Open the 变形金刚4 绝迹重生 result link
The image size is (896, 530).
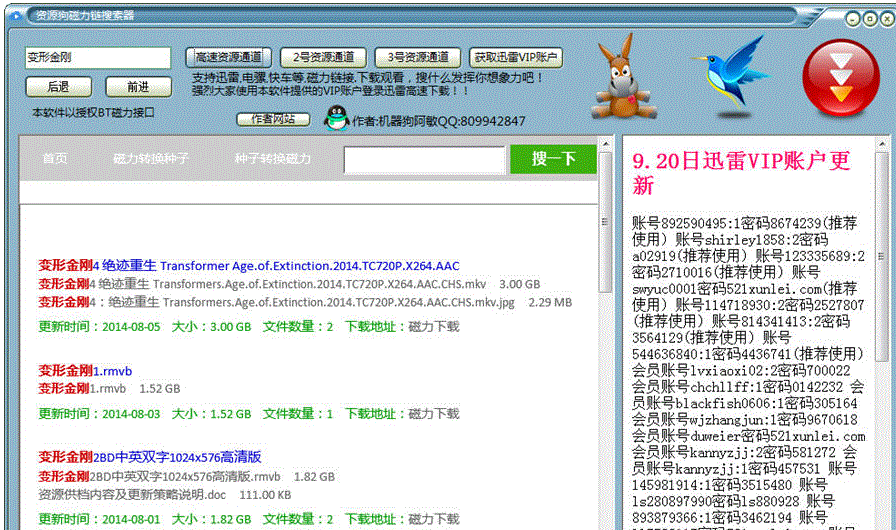click(248, 266)
